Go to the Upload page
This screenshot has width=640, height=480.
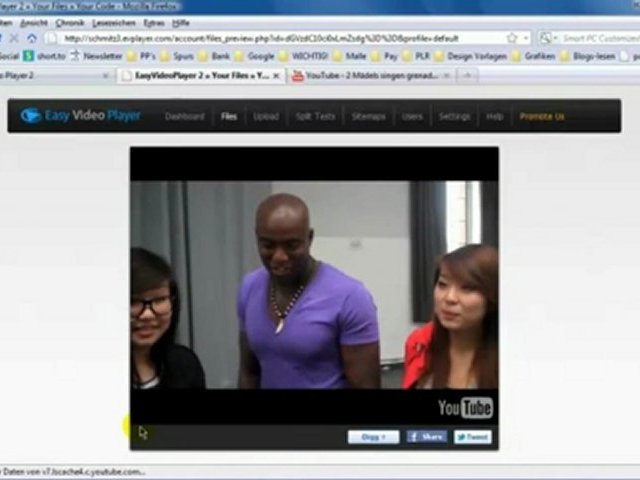[x=266, y=116]
